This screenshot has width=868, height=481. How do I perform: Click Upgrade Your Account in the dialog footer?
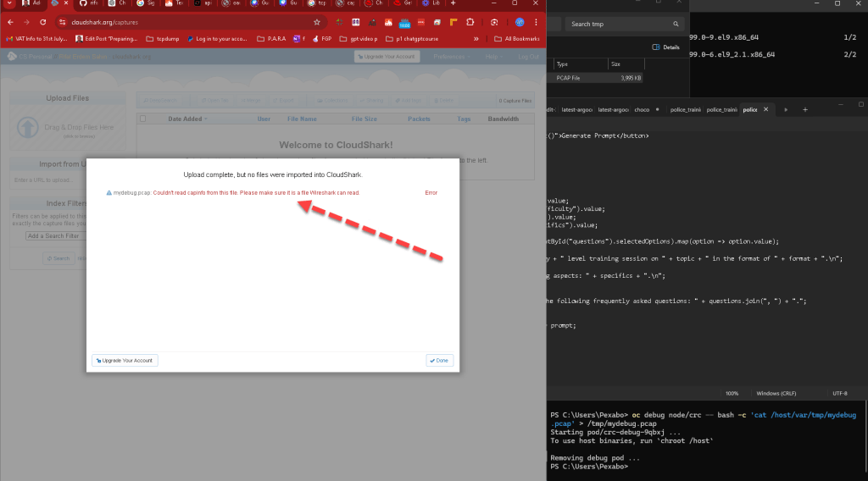[x=125, y=361]
